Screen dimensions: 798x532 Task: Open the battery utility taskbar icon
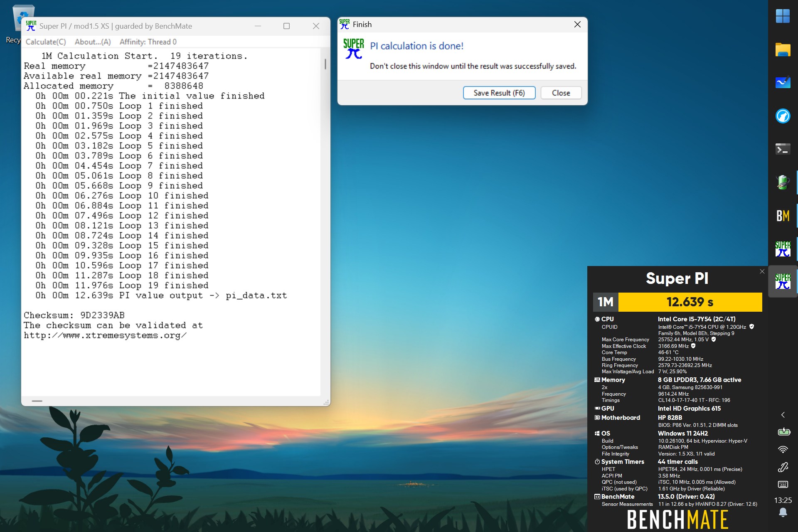783,182
